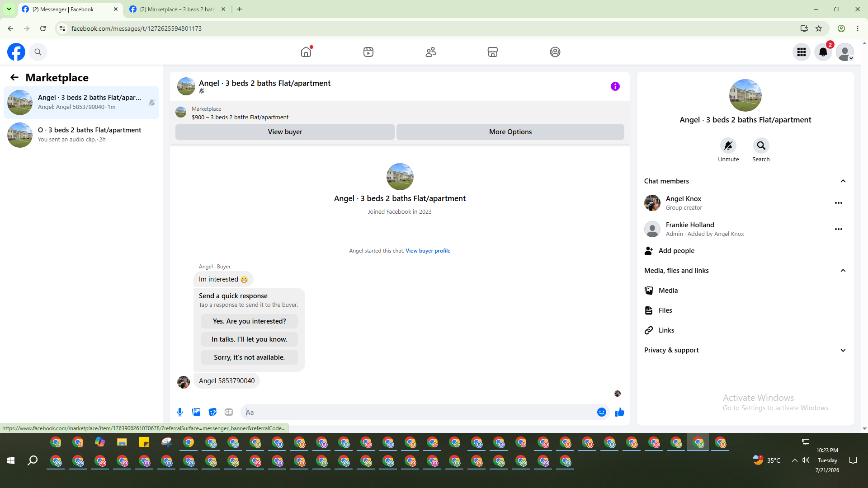Image resolution: width=868 pixels, height=488 pixels.
Task: Open Windows taskbar search
Action: click(33, 460)
